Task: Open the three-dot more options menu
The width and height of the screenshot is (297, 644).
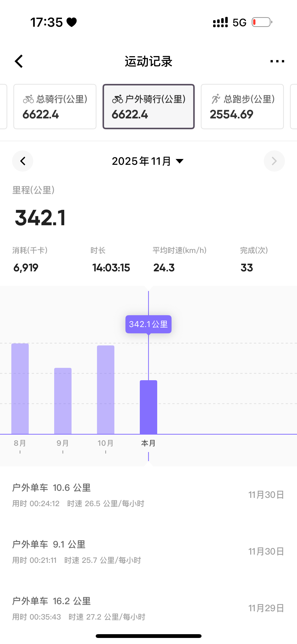Action: coord(277,61)
